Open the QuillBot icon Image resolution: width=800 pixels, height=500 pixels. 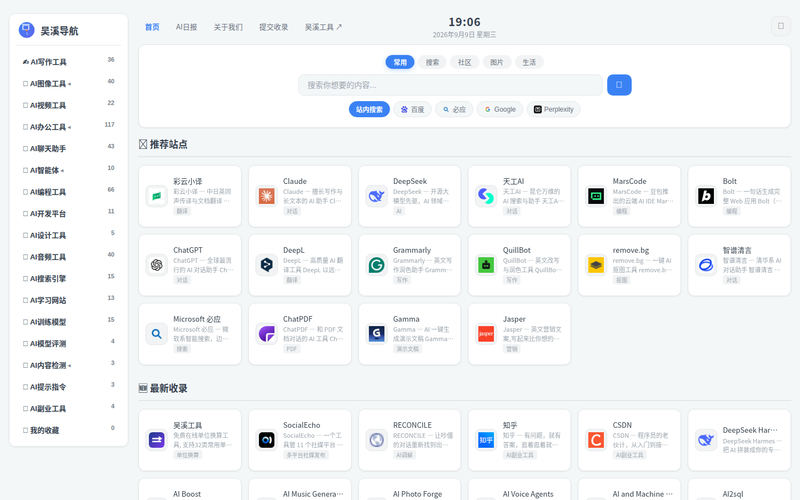[486, 265]
